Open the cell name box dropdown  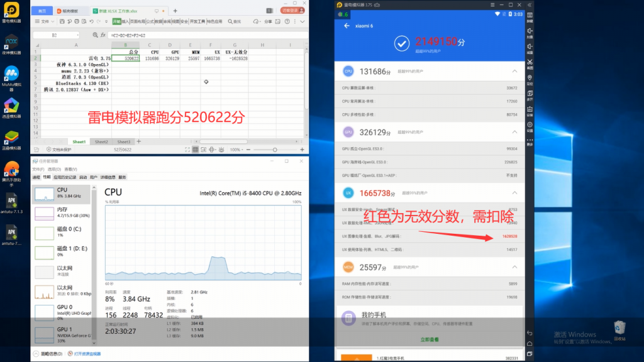pyautogui.click(x=77, y=35)
